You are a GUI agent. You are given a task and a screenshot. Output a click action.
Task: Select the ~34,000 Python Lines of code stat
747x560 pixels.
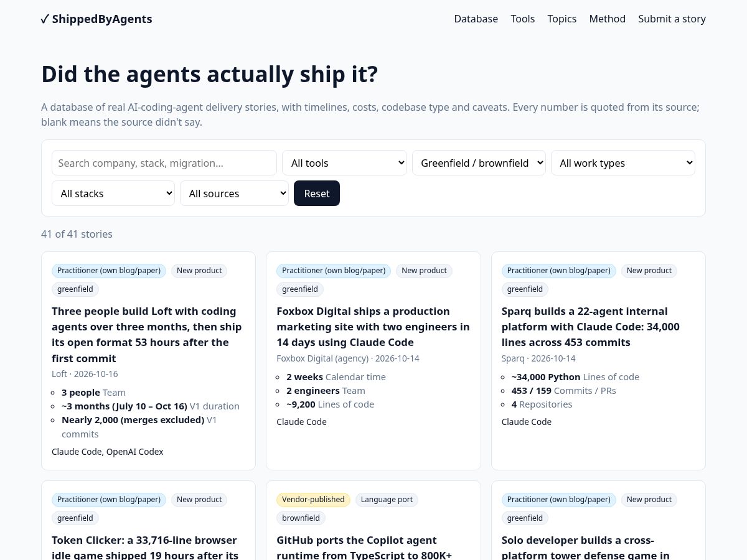coord(575,377)
